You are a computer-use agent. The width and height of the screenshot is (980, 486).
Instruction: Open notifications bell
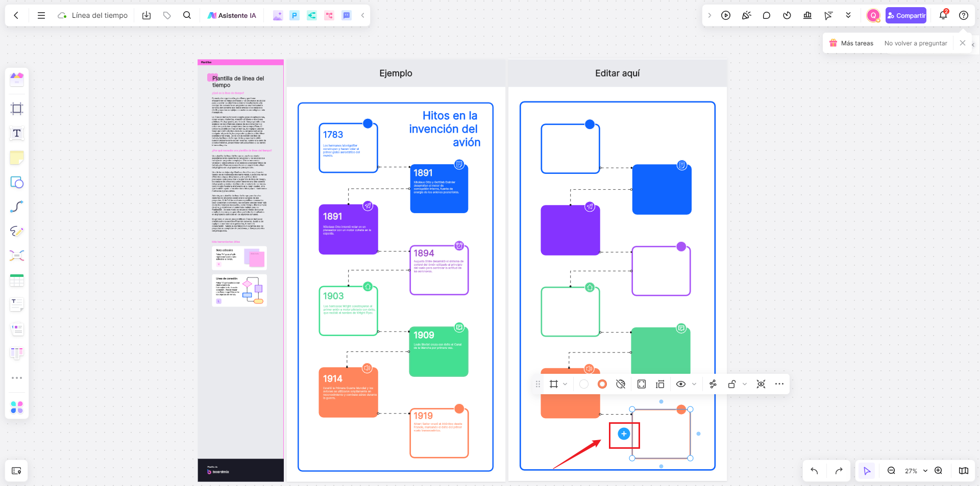tap(943, 15)
